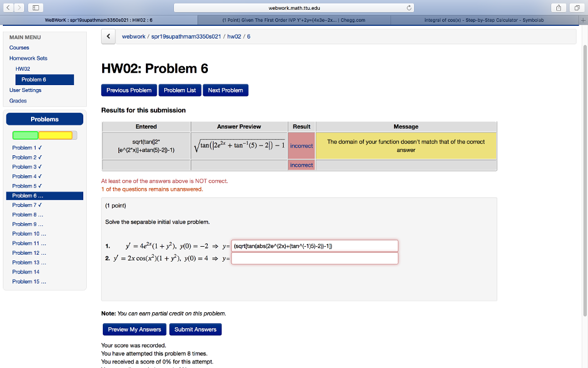
Task: Click the back chevron beside the breadcrumb
Action: [108, 36]
